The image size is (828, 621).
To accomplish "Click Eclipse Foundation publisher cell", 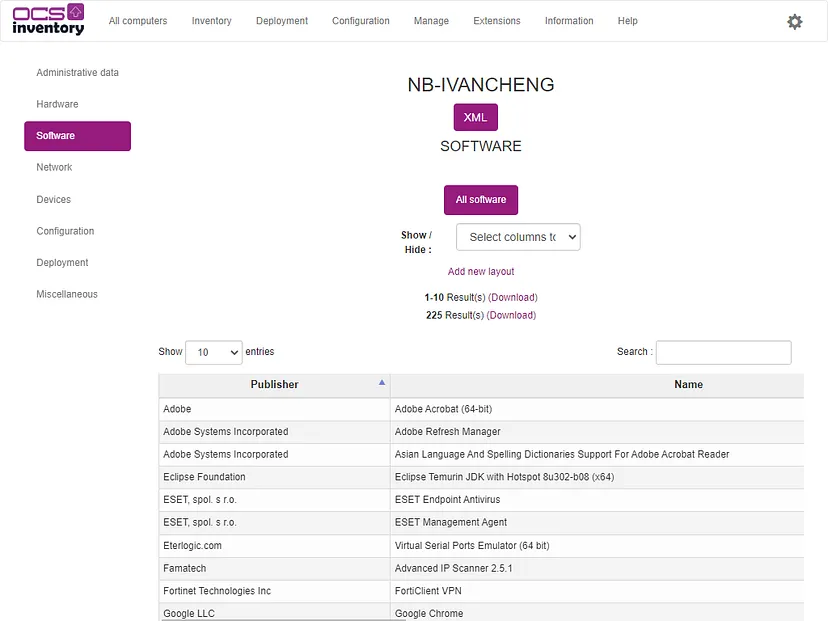I will coord(274,477).
